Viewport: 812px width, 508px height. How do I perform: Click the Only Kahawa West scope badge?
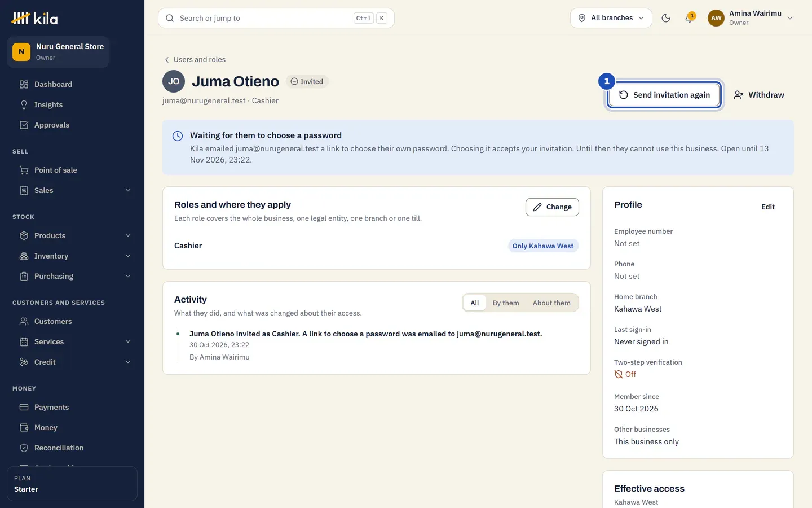543,246
